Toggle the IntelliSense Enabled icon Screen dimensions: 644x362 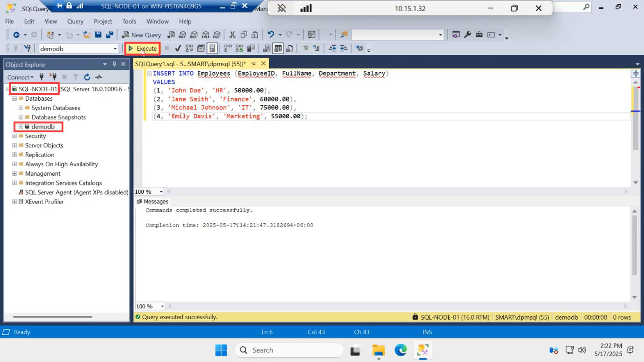212,48
